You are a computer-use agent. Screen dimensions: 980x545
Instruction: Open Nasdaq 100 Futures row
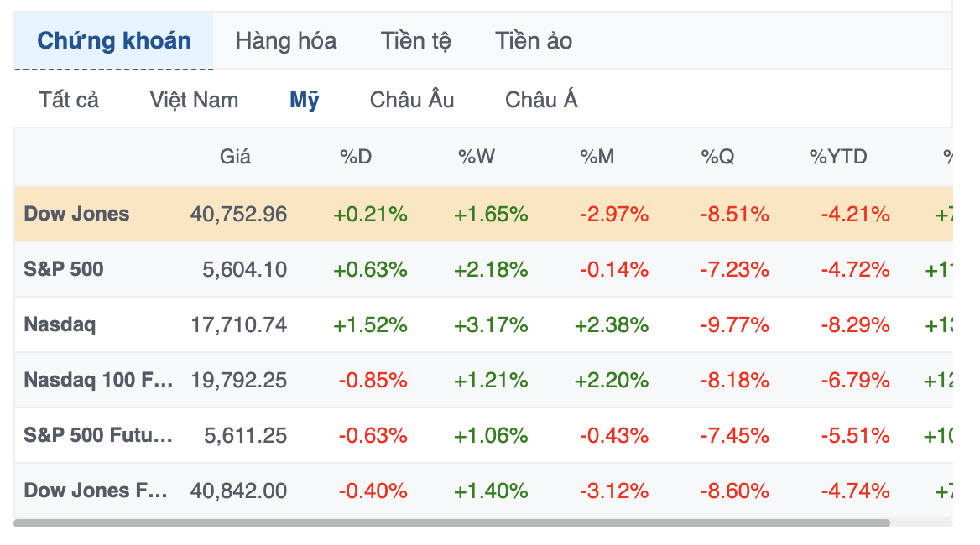(x=99, y=380)
